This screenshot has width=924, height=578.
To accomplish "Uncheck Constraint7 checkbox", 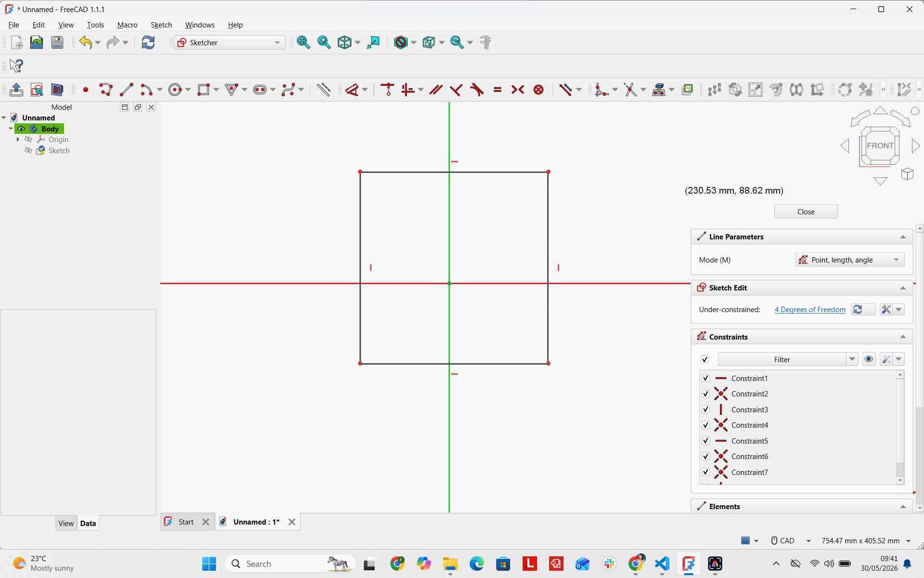I will point(706,472).
